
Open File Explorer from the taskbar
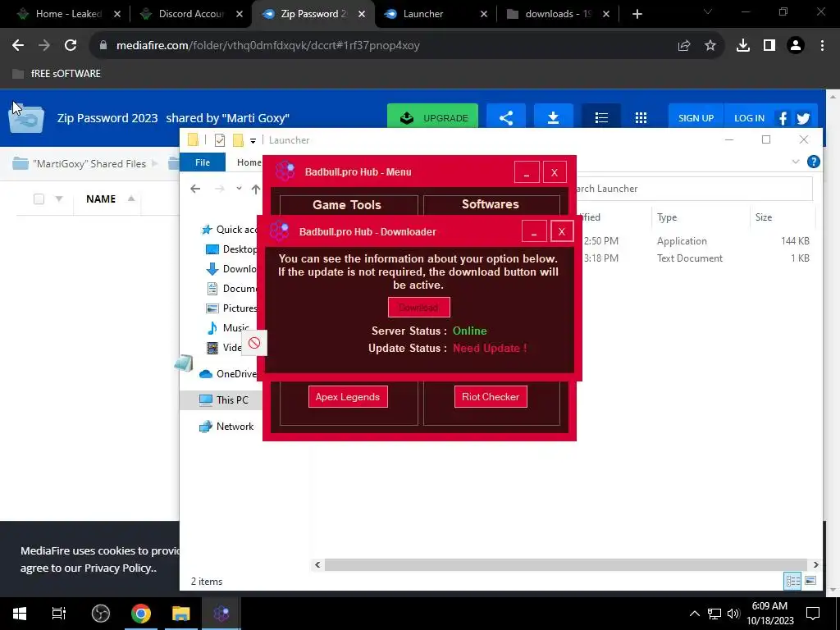click(x=181, y=614)
